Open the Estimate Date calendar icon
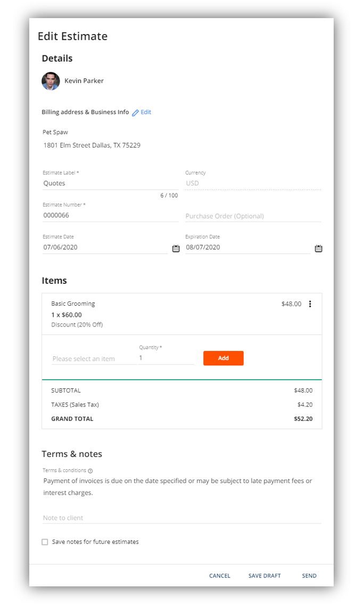364x605 pixels. 176,249
